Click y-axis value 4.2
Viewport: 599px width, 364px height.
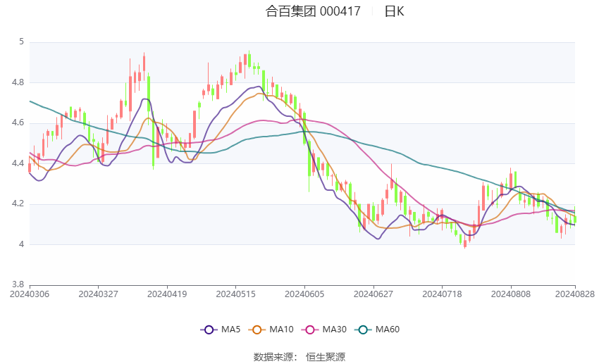[18, 203]
